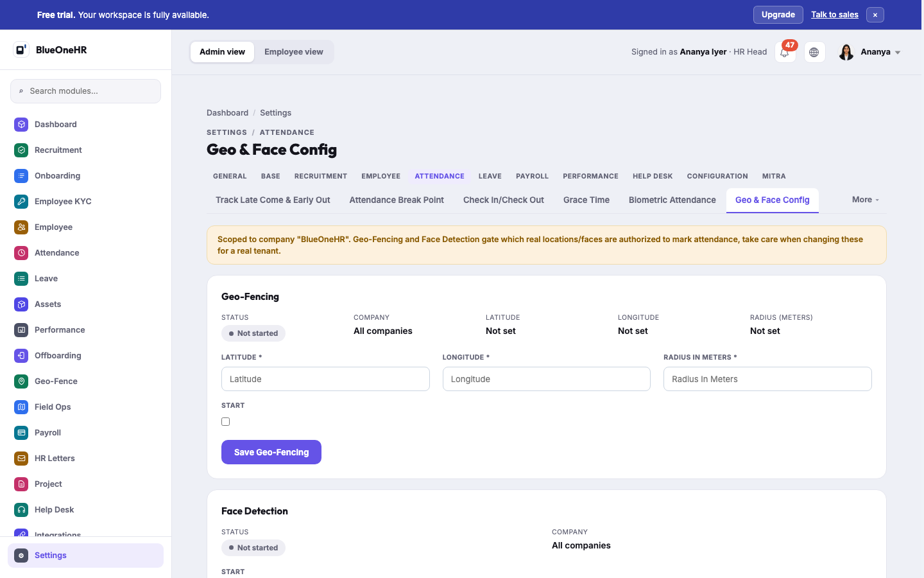
Task: Expand the Ananya user menu arrow
Action: tap(898, 53)
